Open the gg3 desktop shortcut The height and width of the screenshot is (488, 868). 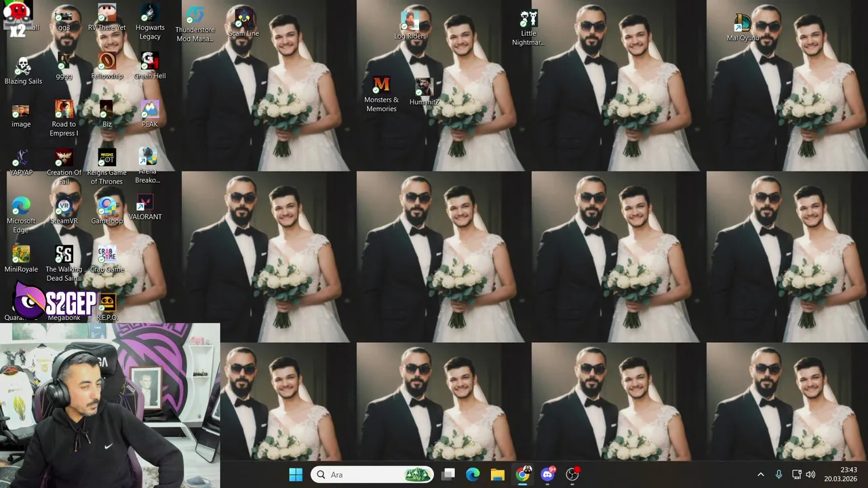(64, 20)
